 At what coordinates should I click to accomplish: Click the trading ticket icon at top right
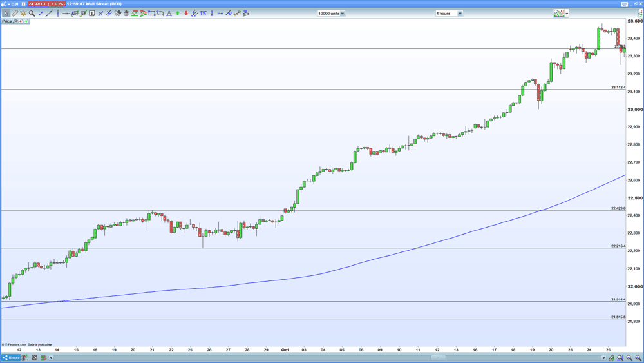(x=640, y=14)
